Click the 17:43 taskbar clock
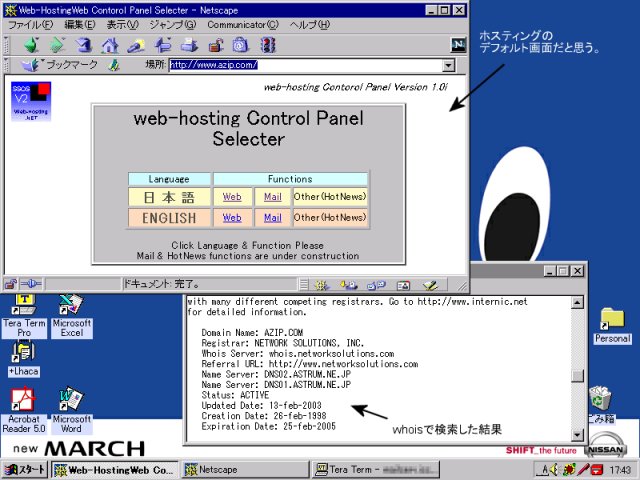 (620, 470)
